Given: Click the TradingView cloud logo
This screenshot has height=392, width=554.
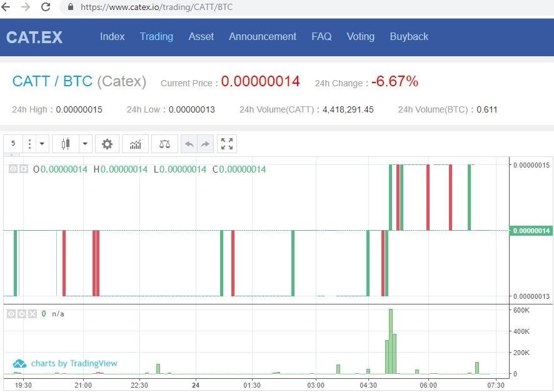Looking at the screenshot, I should point(19,363).
